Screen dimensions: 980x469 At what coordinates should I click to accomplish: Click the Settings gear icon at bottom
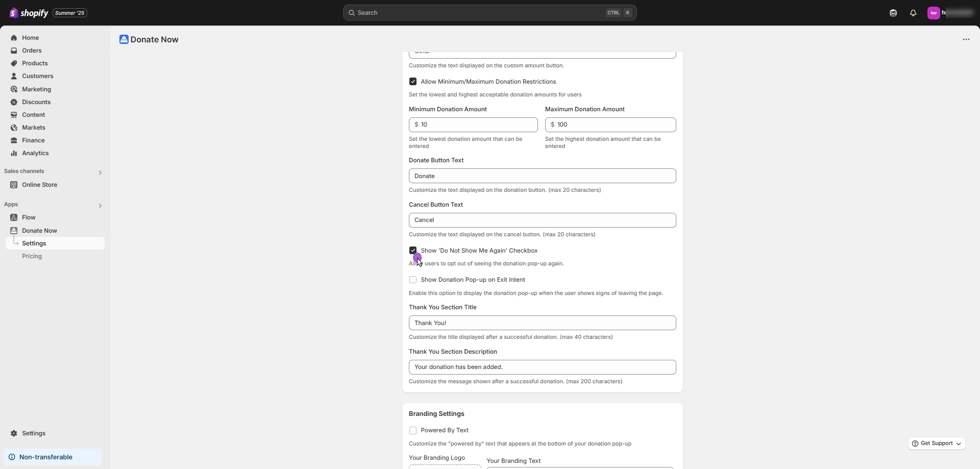[14, 433]
